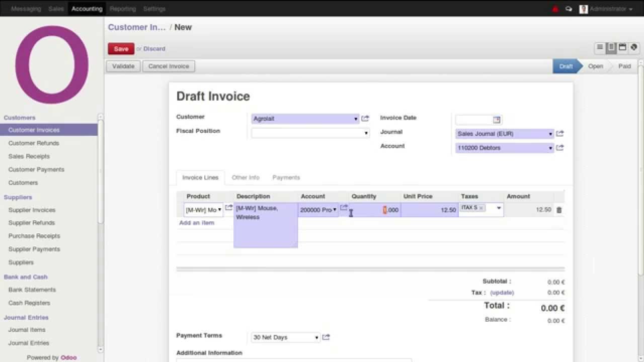Open Customer Invoices in sidebar
Image resolution: width=644 pixels, height=362 pixels.
49,130
